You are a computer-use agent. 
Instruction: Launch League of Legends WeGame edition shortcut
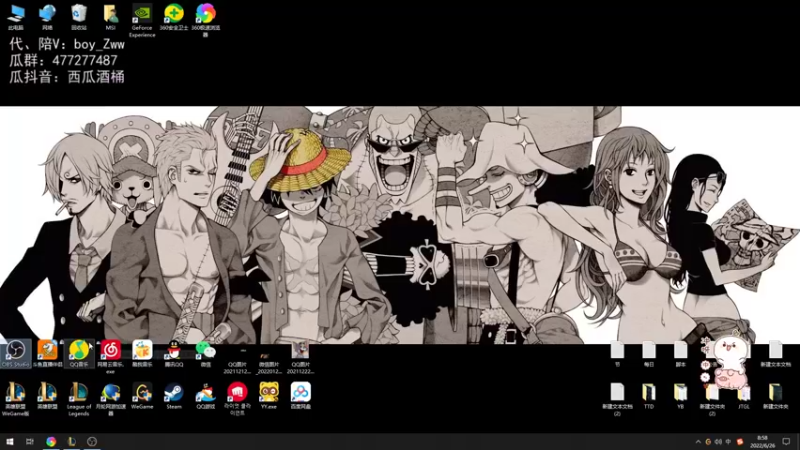(16, 399)
